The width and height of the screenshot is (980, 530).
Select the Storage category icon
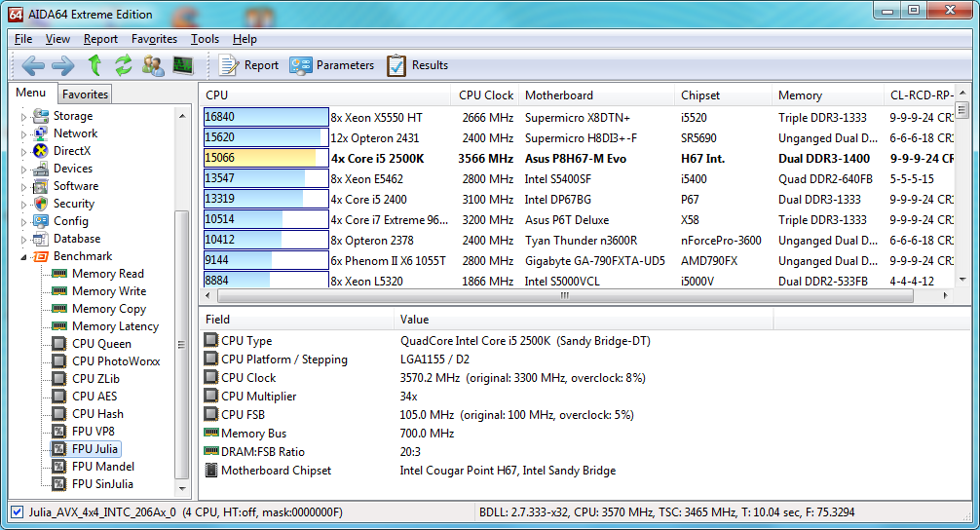(x=41, y=116)
